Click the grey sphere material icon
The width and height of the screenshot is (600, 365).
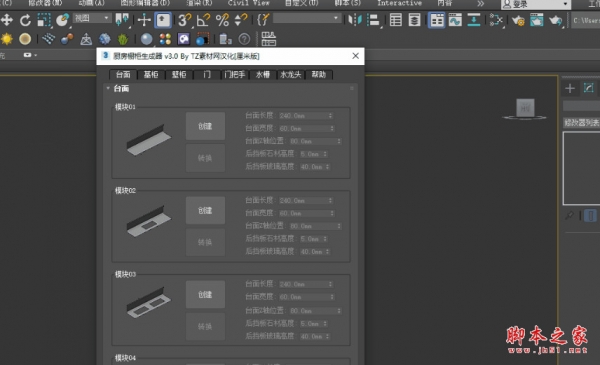coord(146,39)
